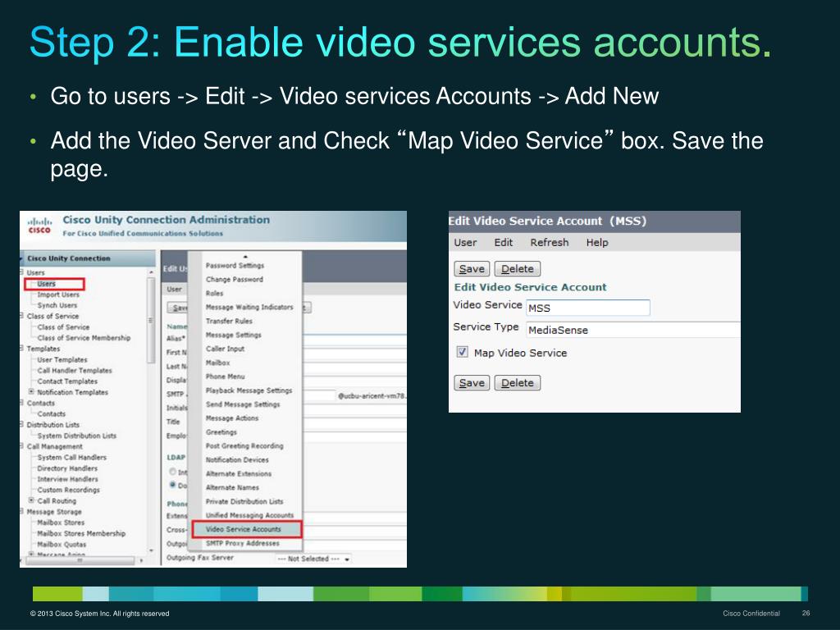Choose Message Actions menu entry
Screen dimensions: 840x630
tap(232, 418)
